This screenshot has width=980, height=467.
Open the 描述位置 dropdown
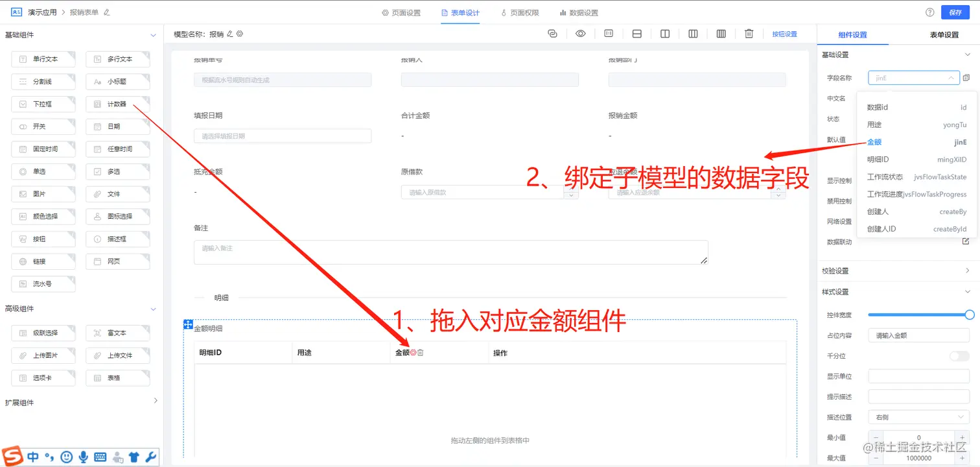click(918, 417)
